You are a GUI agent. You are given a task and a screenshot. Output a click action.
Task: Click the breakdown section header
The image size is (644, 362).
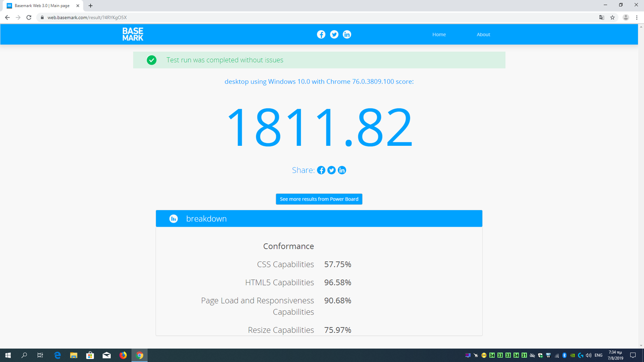(319, 219)
